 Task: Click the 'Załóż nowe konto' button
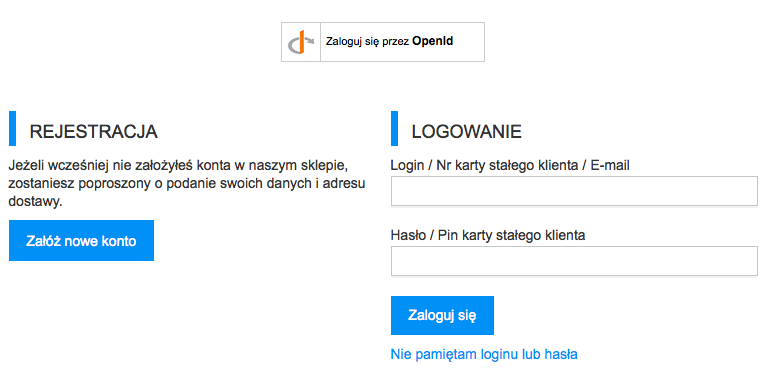[81, 241]
